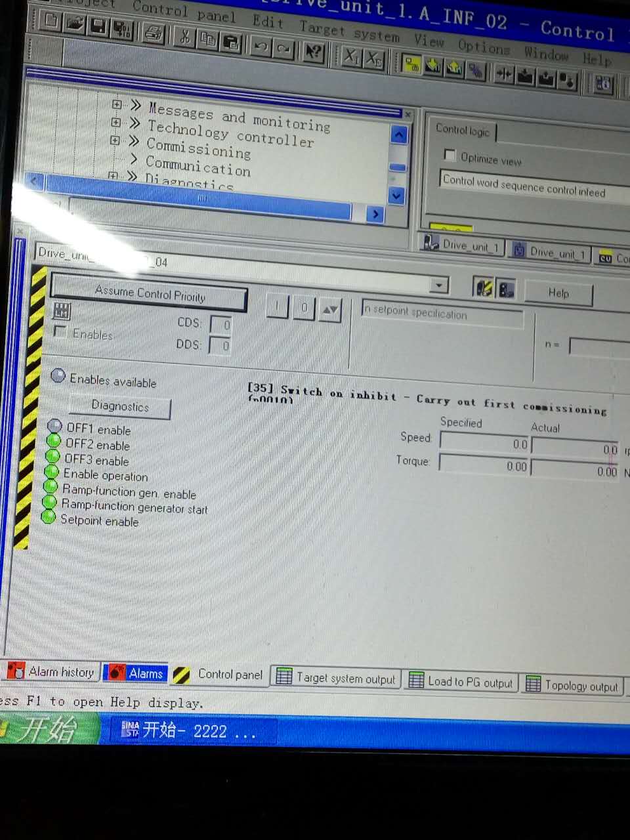Click the 开始-2222 taskbar entry
Screen dimensions: 630x840
(x=190, y=730)
